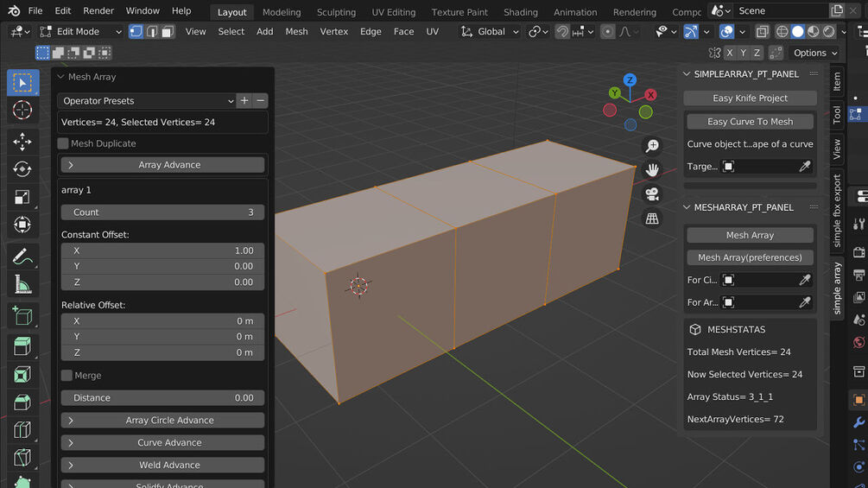868x488 pixels.
Task: Expand the Weld Advance section
Action: (x=162, y=466)
